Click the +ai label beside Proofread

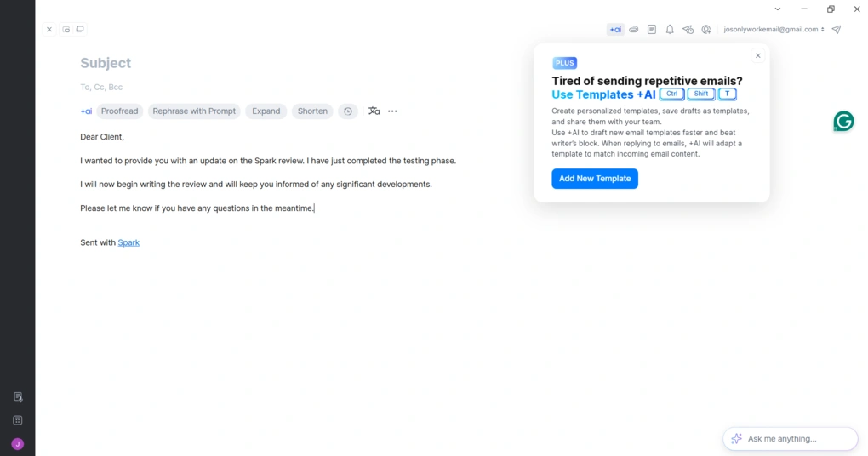(x=86, y=111)
